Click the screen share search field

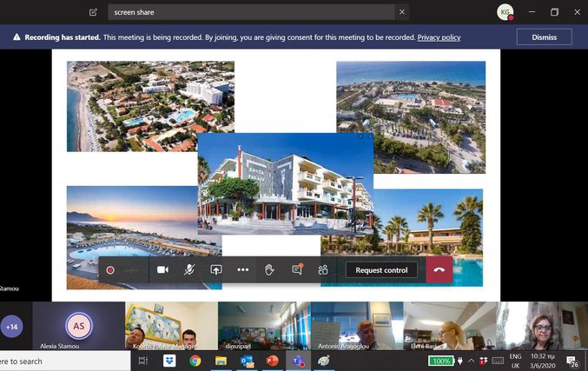coord(251,12)
